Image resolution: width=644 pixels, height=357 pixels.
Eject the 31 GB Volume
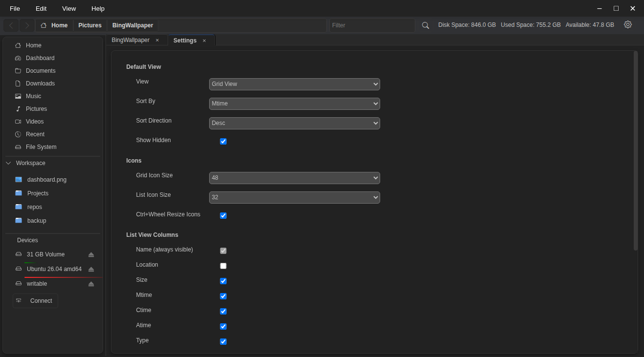tap(91, 254)
